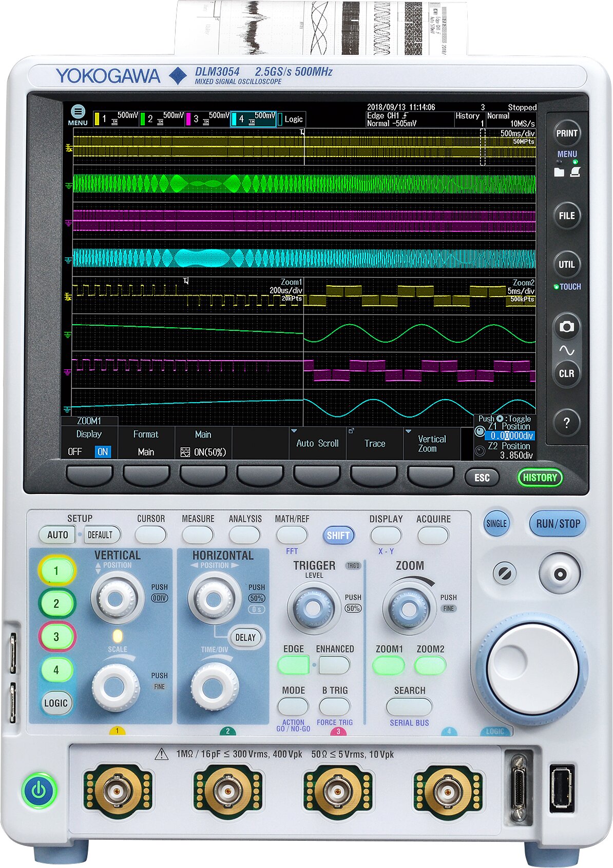
Task: Click the DELAY button
Action: click(x=245, y=638)
